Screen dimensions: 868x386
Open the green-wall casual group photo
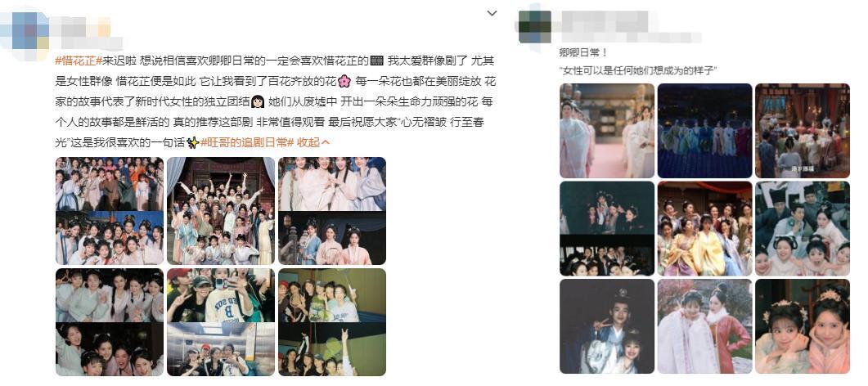click(332, 322)
